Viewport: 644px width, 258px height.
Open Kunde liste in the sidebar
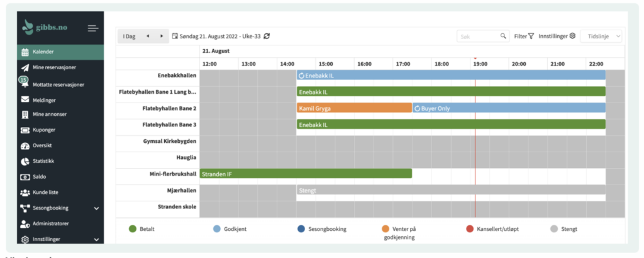pos(49,192)
